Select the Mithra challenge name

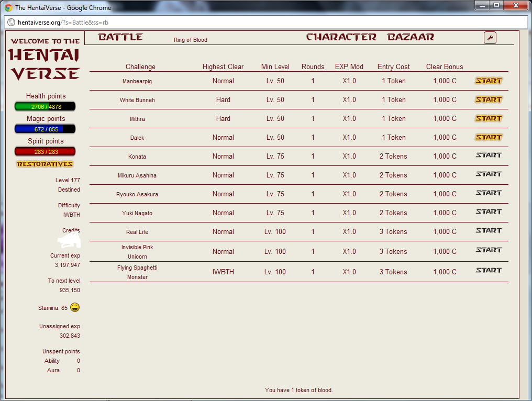click(x=137, y=119)
